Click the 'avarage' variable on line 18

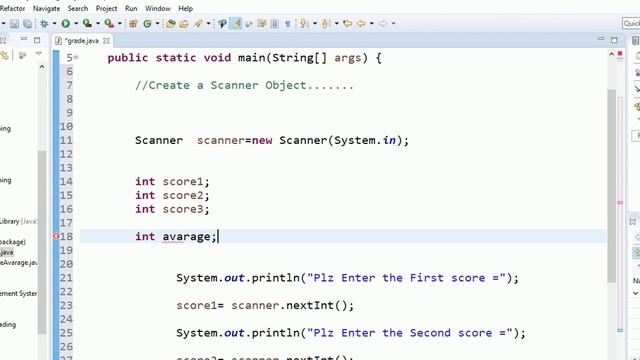tap(187, 236)
